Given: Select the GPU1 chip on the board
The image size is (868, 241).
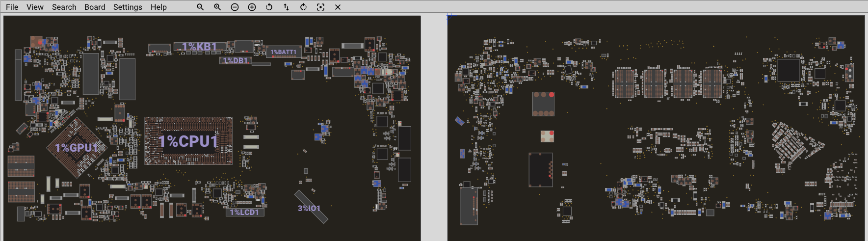Looking at the screenshot, I should [x=77, y=147].
